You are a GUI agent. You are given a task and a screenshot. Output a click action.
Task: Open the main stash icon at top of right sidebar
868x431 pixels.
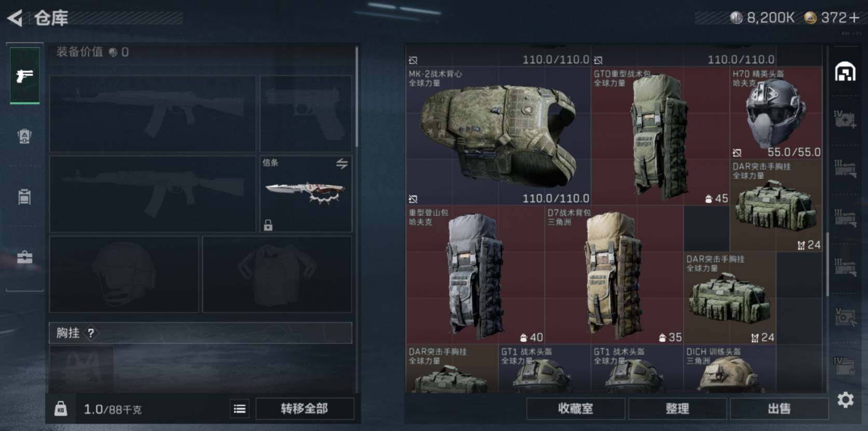point(845,72)
